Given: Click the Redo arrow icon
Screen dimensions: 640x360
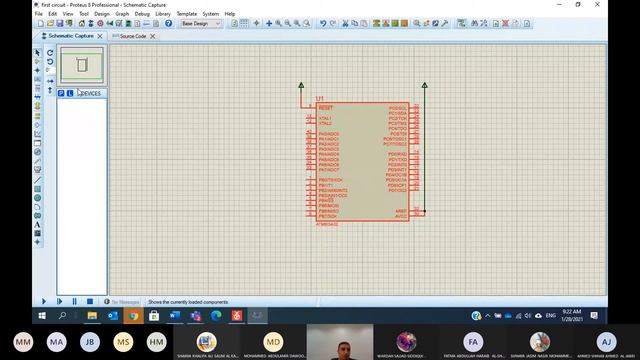Looking at the screenshot, I should [333, 24].
